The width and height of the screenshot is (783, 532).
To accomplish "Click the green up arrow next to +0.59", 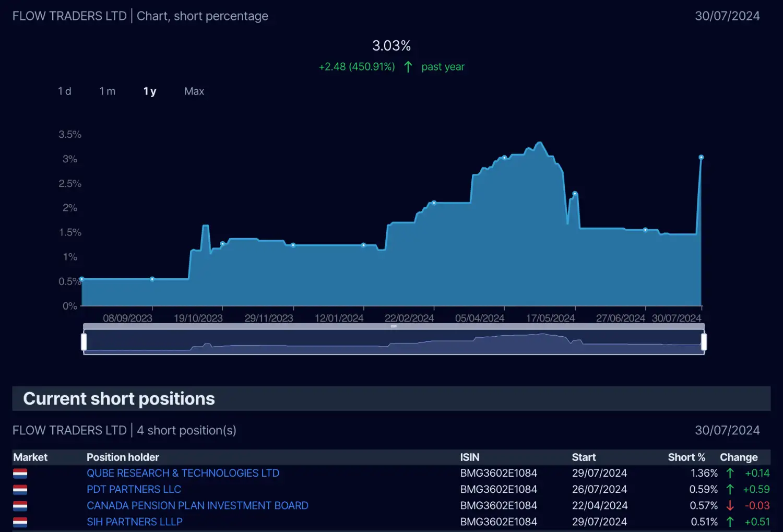I will click(x=730, y=489).
